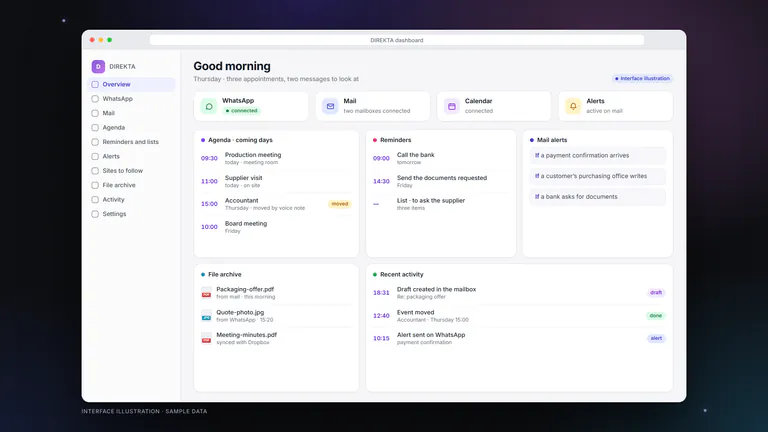Open the Call the bank reminder
The image size is (768, 432).
[x=441, y=158]
